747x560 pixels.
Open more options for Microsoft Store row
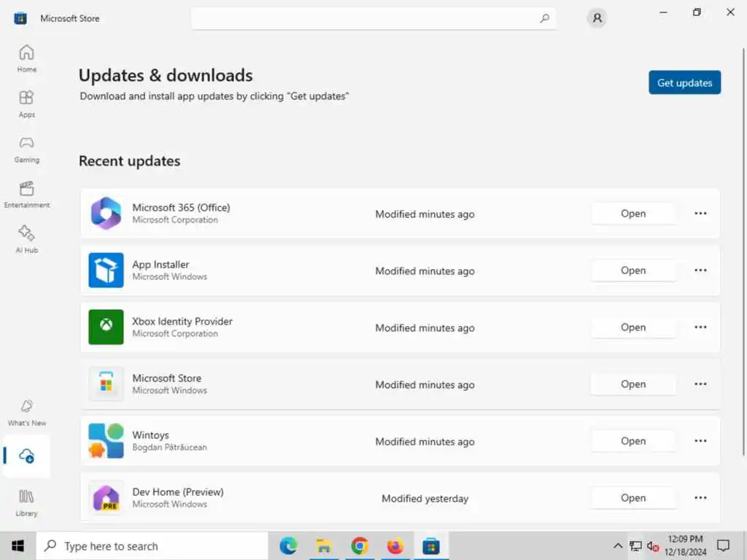tap(700, 384)
